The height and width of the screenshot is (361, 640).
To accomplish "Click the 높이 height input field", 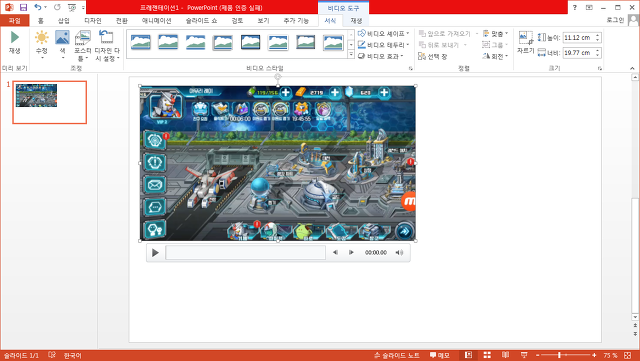I will pos(579,38).
